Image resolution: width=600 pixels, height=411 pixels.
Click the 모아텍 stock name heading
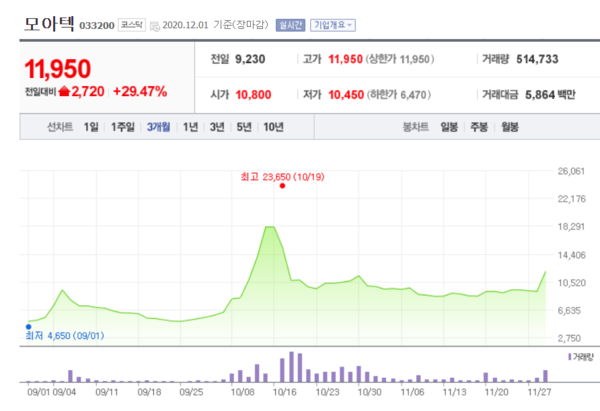tap(49, 24)
